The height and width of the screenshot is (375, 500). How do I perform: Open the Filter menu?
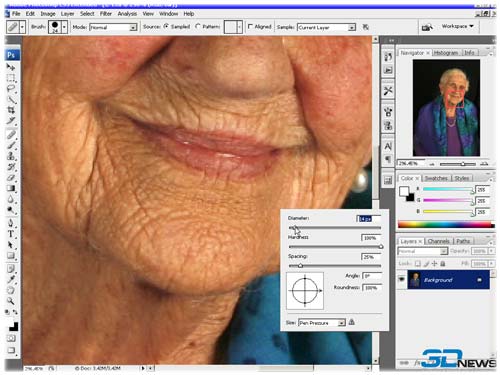(x=106, y=14)
